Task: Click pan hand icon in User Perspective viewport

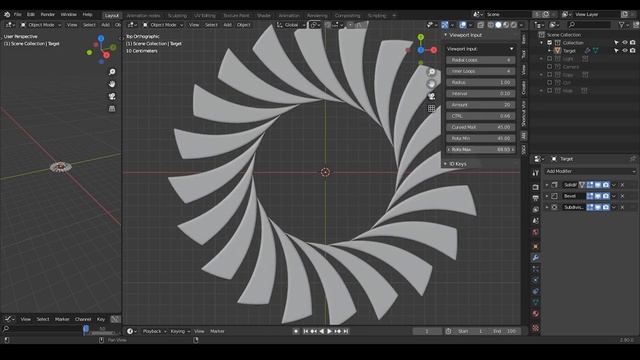Action: 112,84
